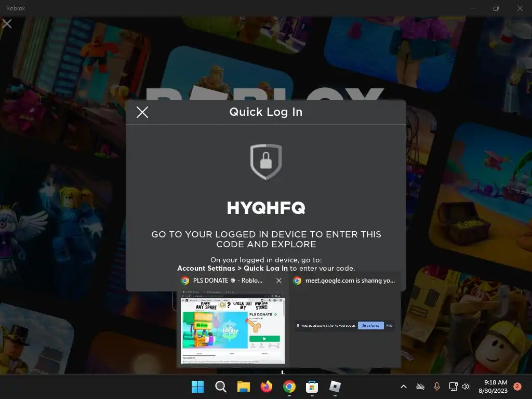Click the Quick Log In dialog title
The width and height of the screenshot is (532, 399).
pyautogui.click(x=265, y=112)
